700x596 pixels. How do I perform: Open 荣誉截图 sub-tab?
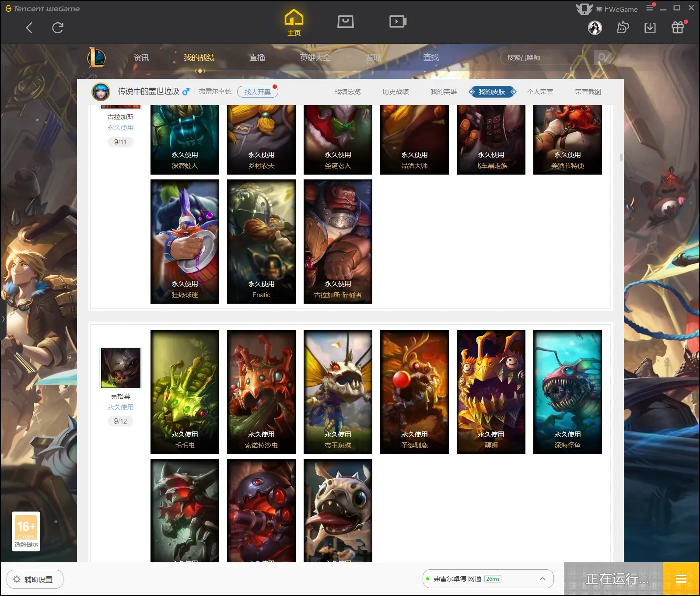pos(588,91)
